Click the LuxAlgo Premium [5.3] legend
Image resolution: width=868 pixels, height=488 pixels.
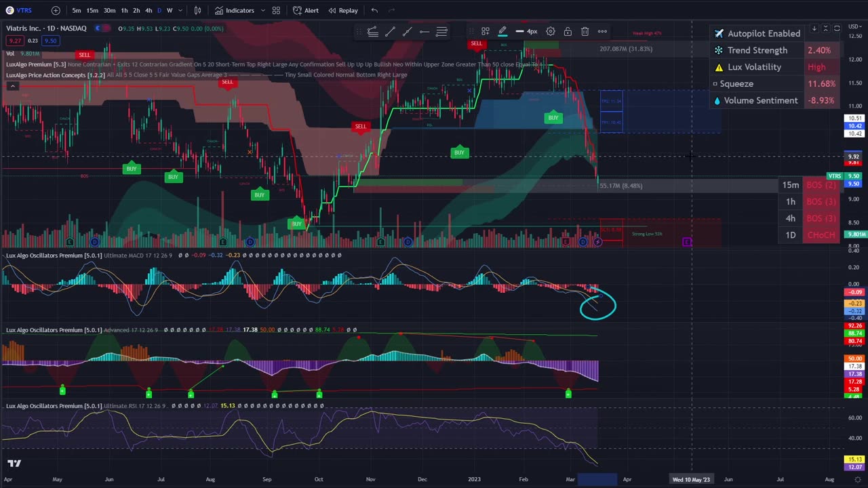tap(36, 64)
